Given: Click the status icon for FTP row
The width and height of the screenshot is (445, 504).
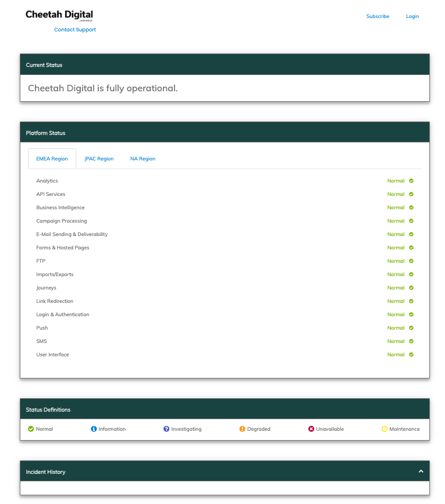Looking at the screenshot, I should [411, 261].
